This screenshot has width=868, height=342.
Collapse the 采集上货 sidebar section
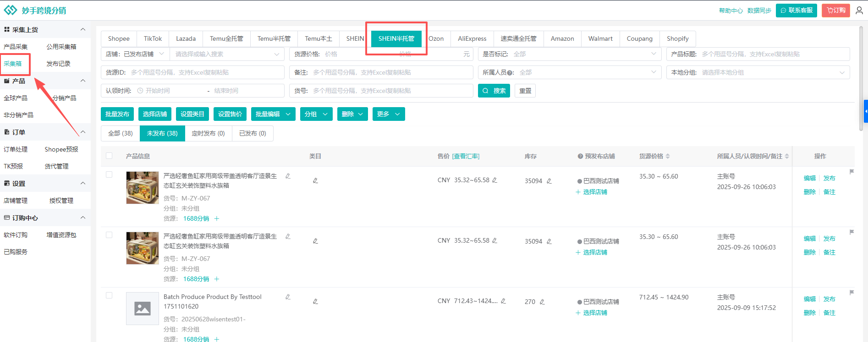tap(83, 30)
